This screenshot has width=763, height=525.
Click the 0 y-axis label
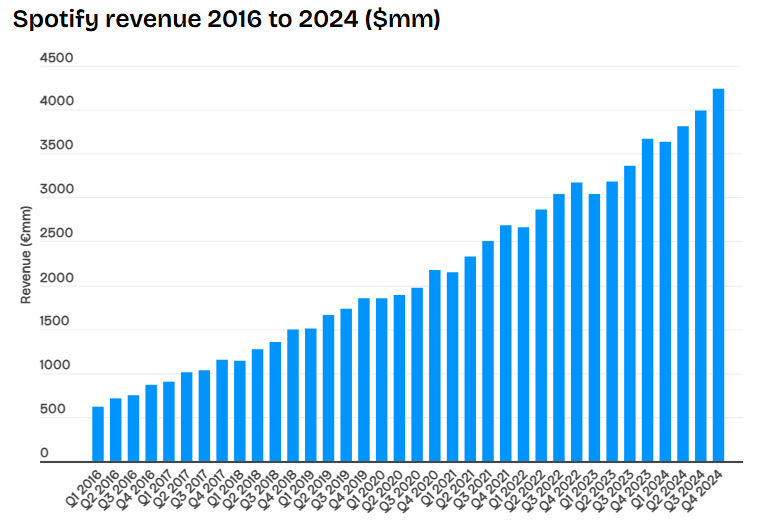point(44,453)
